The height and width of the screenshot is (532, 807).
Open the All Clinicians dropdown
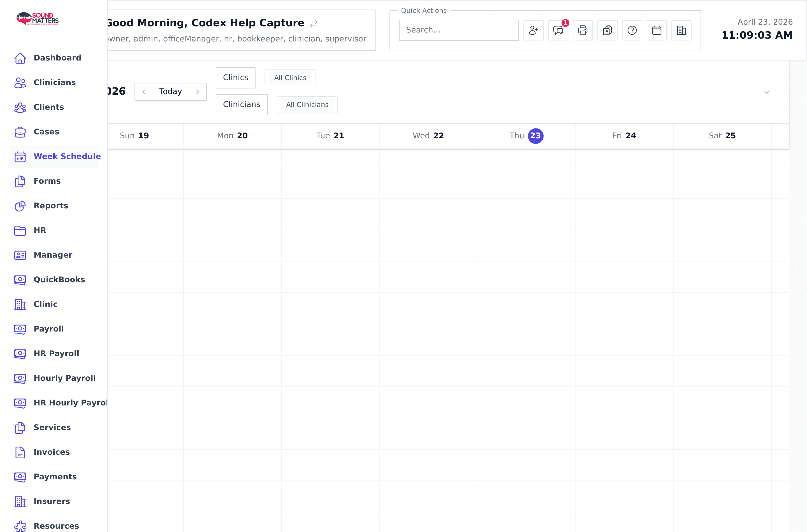(307, 104)
